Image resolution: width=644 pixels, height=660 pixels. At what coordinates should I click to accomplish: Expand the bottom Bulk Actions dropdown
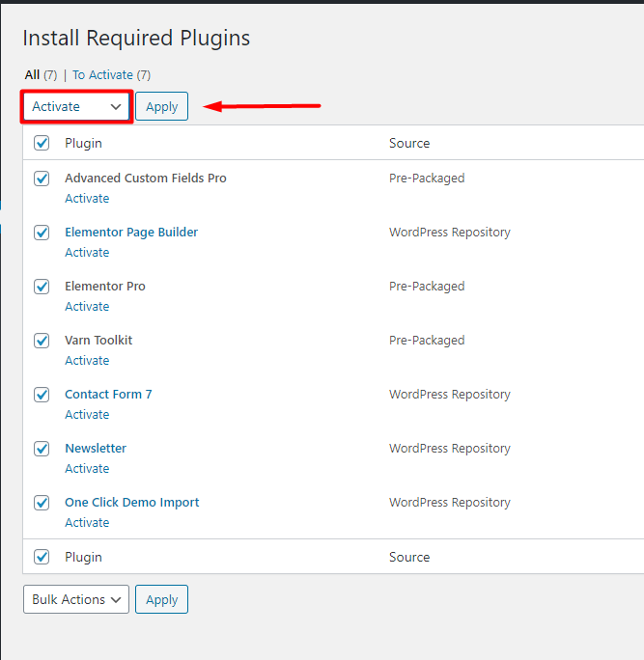coord(76,599)
